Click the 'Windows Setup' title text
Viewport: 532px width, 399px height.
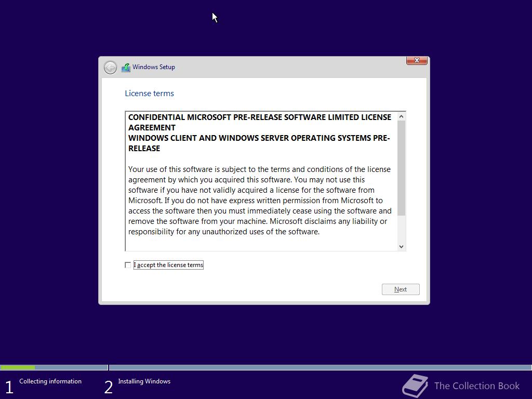pos(154,67)
